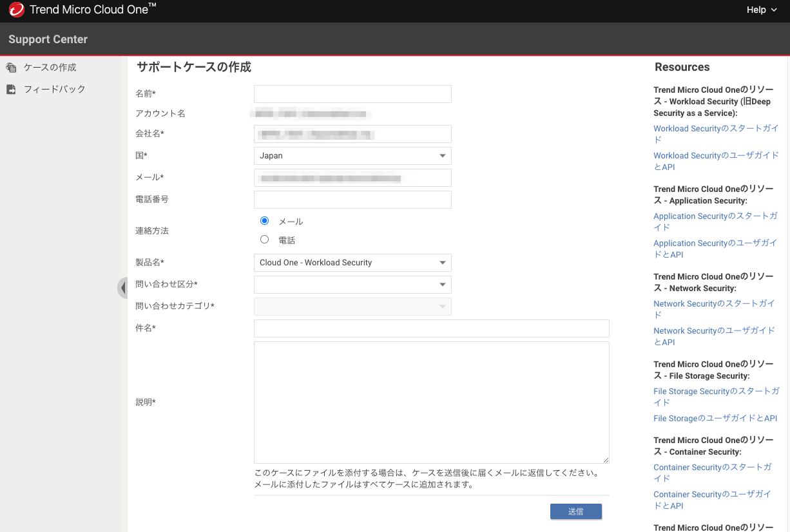The height and width of the screenshot is (532, 790).
Task: Open the Help menu
Action: (762, 10)
